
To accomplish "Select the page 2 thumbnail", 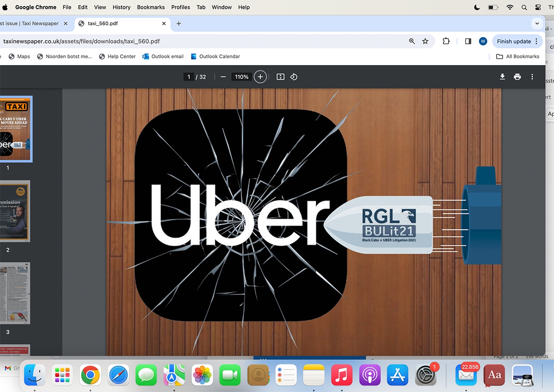I will click(14, 211).
